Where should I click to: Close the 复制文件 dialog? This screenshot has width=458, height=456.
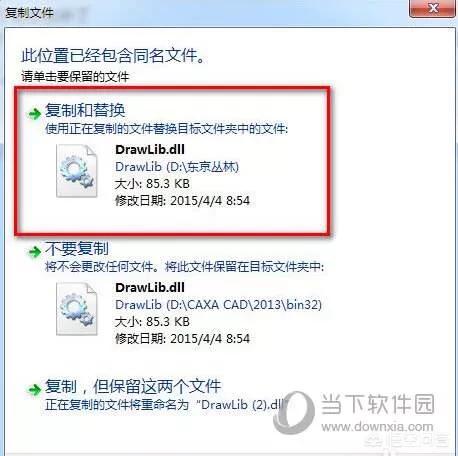[x=433, y=8]
